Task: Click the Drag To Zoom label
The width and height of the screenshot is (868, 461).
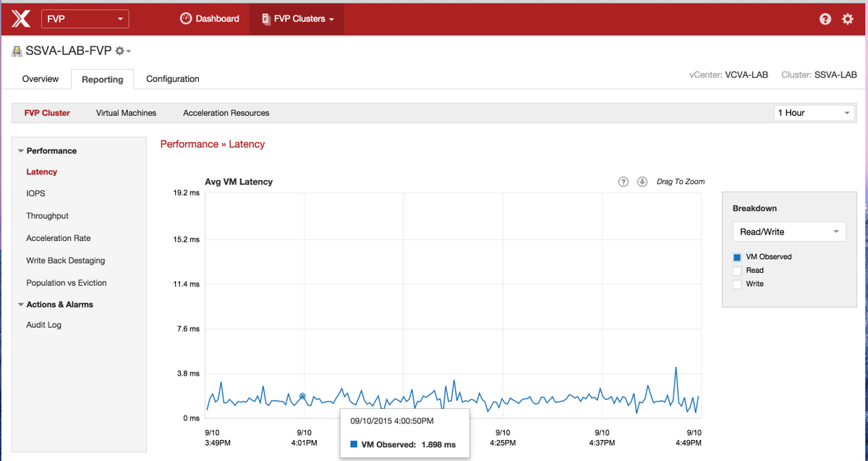Action: tap(681, 182)
